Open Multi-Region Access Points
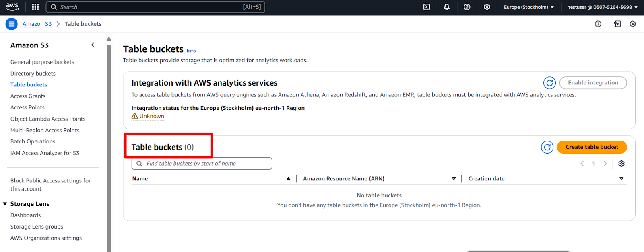The height and width of the screenshot is (252, 644). click(45, 130)
